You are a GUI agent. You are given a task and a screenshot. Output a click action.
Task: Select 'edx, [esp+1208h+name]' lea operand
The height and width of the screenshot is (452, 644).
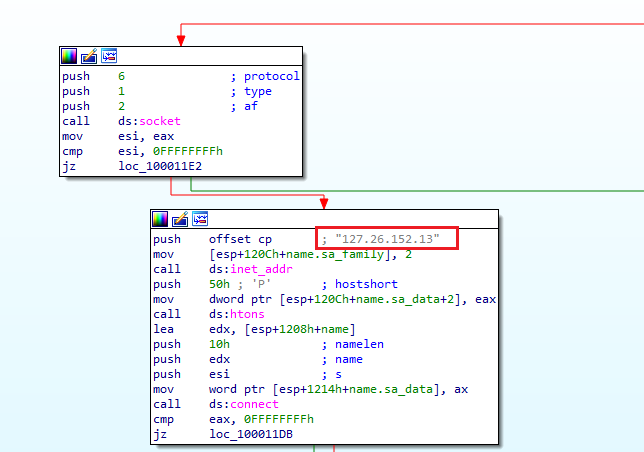[x=282, y=329]
